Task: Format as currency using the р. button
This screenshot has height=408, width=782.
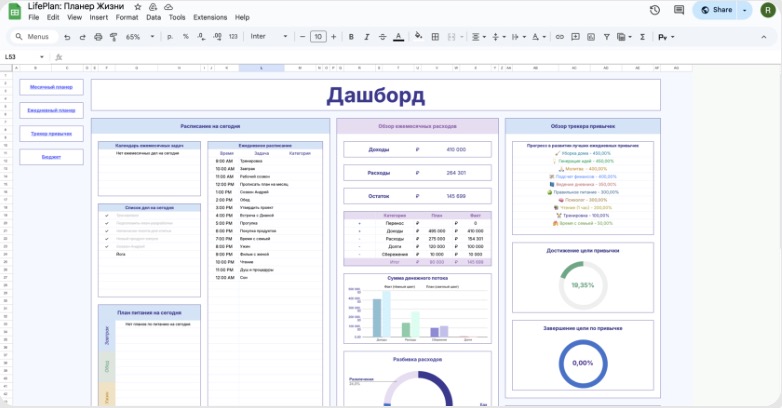Action: [x=170, y=37]
